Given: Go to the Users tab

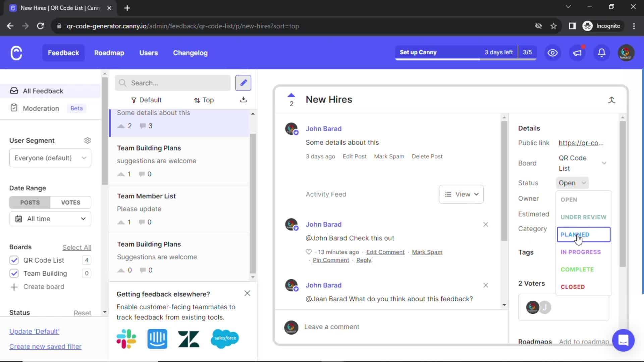Looking at the screenshot, I should [149, 53].
